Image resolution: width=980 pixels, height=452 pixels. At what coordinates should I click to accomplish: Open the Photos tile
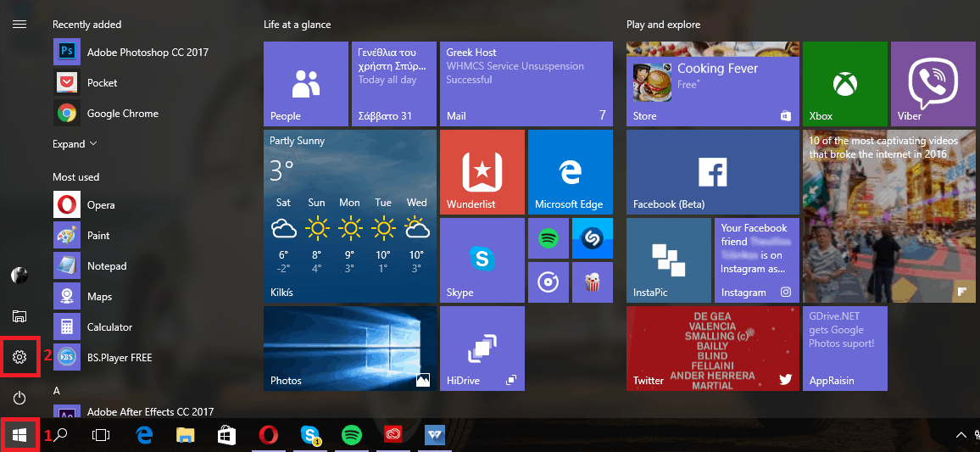coord(350,349)
